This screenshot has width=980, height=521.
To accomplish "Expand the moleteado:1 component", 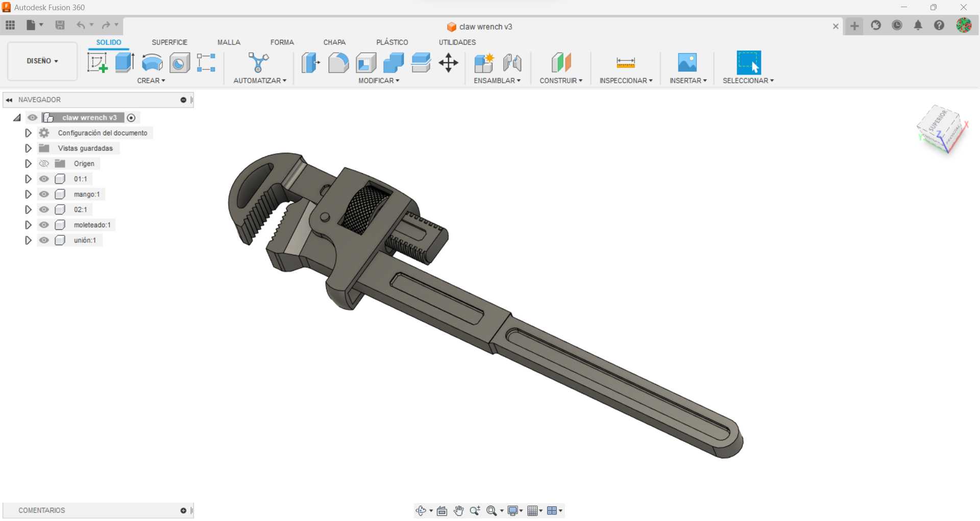I will pyautogui.click(x=28, y=225).
